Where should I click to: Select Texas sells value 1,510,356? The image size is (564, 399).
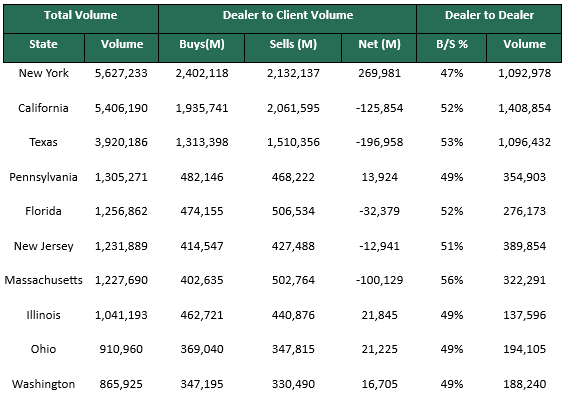click(293, 142)
